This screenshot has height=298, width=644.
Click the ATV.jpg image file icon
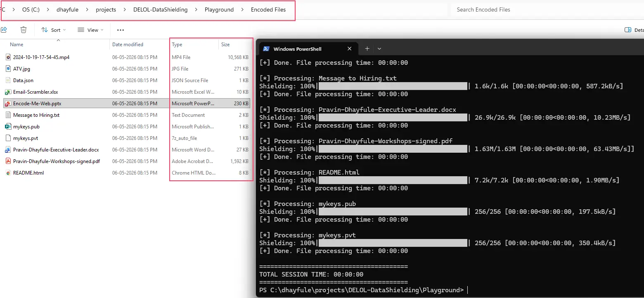click(x=8, y=69)
